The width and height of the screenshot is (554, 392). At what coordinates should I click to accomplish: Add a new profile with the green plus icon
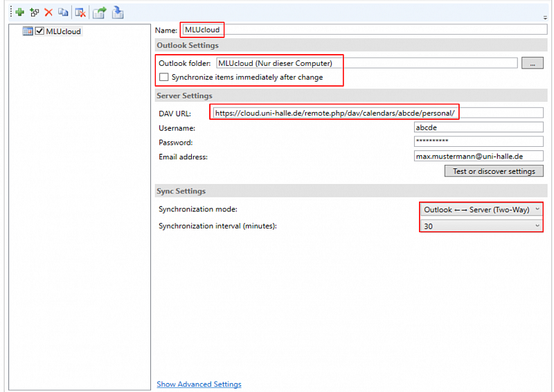click(19, 12)
